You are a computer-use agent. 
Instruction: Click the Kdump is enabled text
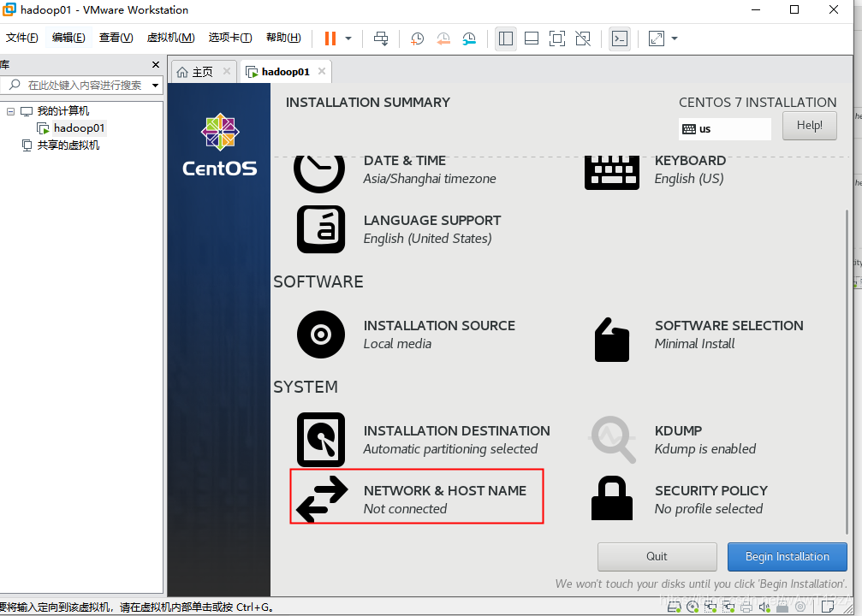(x=704, y=449)
